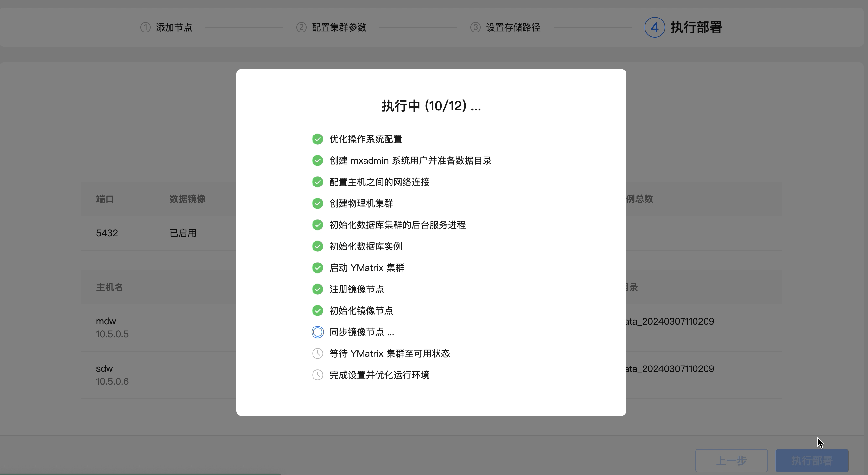Image resolution: width=868 pixels, height=475 pixels.
Task: Click the step 2 circle icon
Action: [x=301, y=27]
